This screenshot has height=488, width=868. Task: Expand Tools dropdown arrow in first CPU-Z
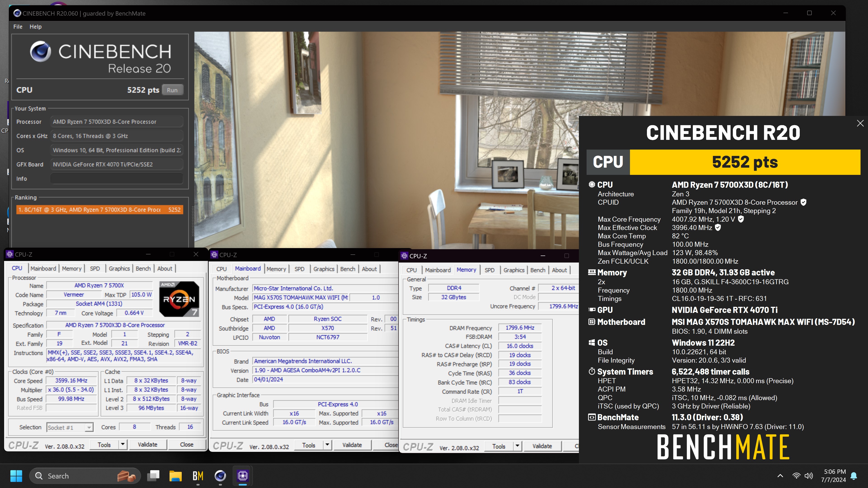click(123, 445)
